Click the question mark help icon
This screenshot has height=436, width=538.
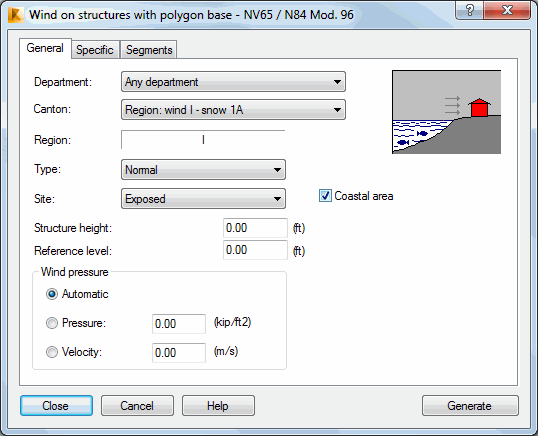pos(470,10)
